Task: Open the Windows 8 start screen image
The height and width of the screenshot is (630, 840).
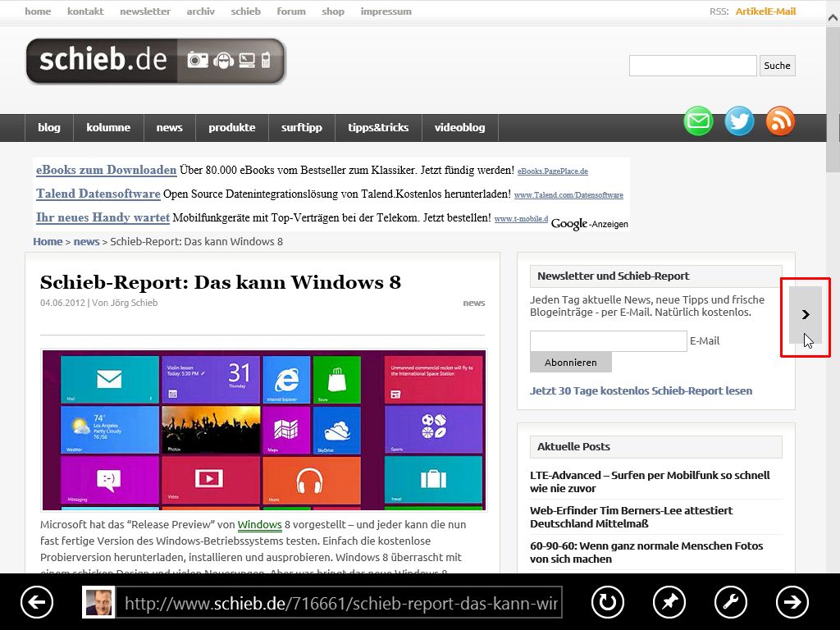Action: [264, 430]
